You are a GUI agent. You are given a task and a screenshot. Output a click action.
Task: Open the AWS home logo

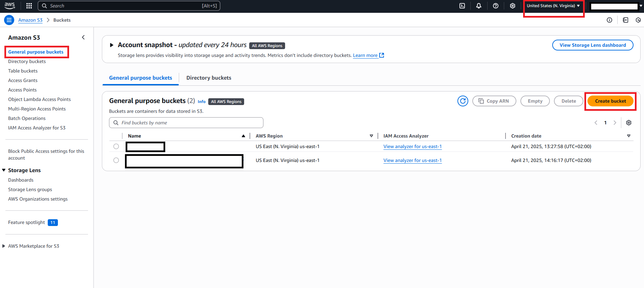[9, 5]
